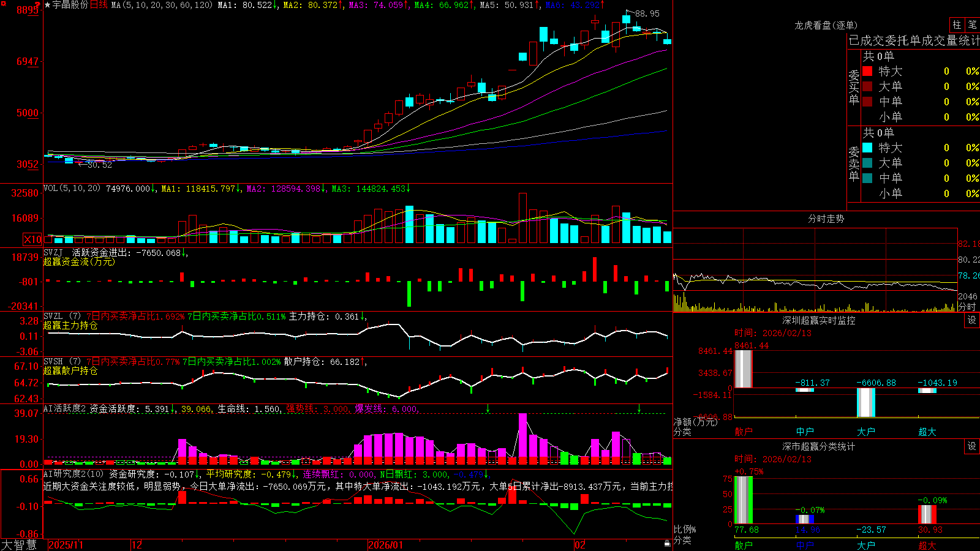980x551 pixels.
Task: Click the cyan 特大 sell-order swatch
Action: pos(867,148)
